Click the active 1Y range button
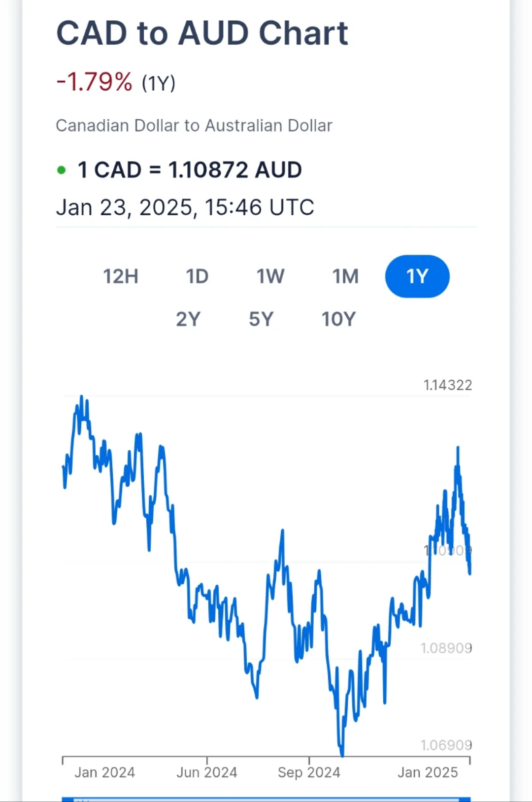Viewport: 532px width, 802px height. coord(417,276)
